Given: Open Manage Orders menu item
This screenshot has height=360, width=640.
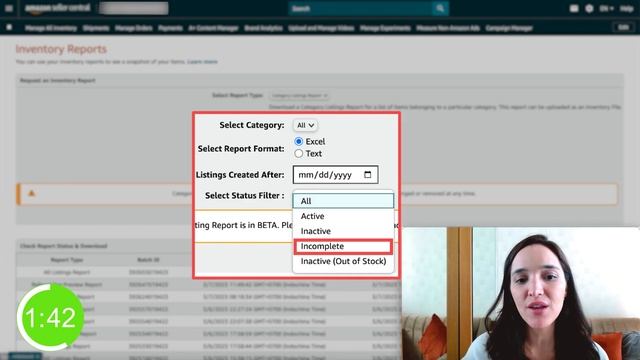Looking at the screenshot, I should point(133,28).
